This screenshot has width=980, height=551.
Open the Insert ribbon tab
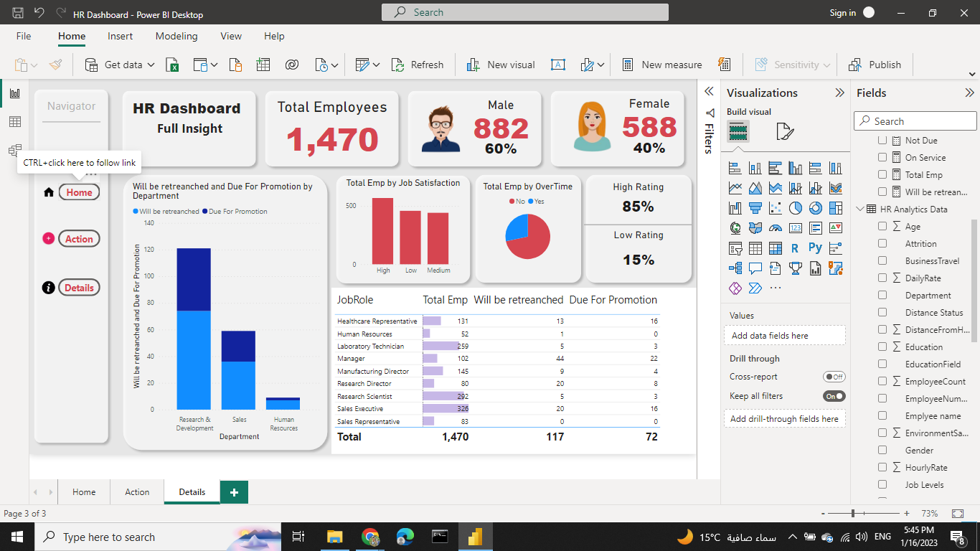[121, 36]
